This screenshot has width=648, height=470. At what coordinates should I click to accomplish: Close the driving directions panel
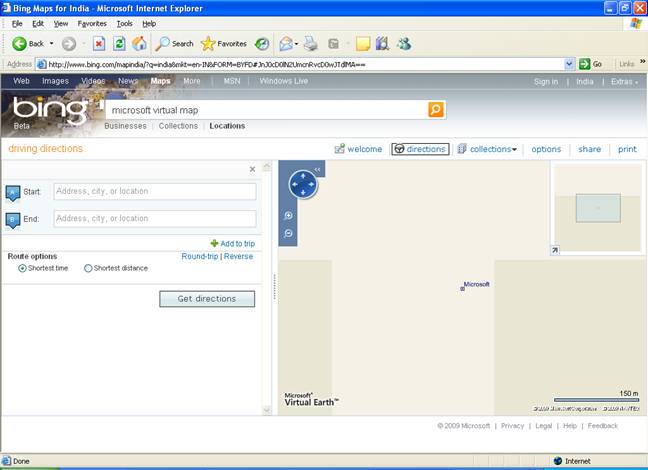(253, 169)
